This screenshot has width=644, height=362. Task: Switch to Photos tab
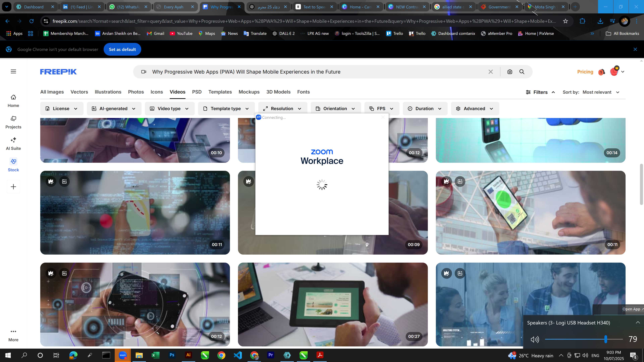coord(136,92)
